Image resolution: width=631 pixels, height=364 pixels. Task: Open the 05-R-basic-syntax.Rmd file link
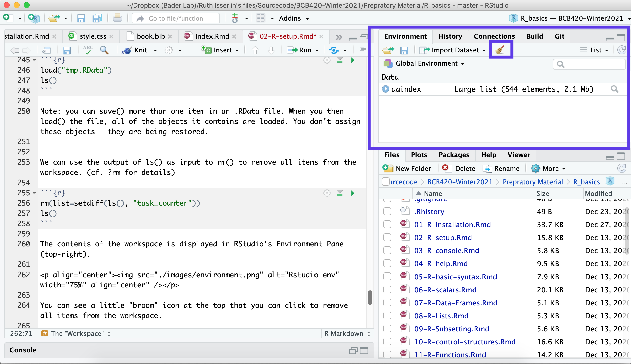coord(455,277)
